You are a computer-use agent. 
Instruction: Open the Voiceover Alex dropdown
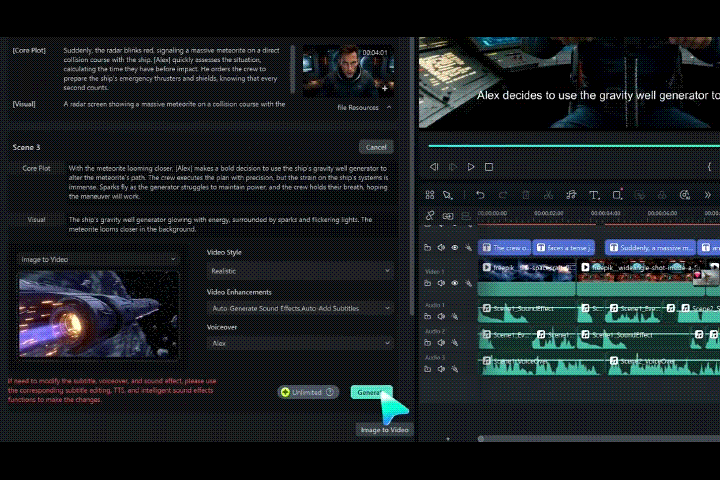(300, 343)
